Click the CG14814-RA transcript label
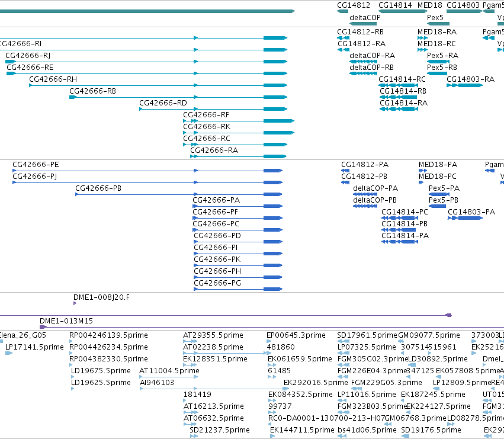The width and height of the screenshot is (504, 439). tap(404, 104)
